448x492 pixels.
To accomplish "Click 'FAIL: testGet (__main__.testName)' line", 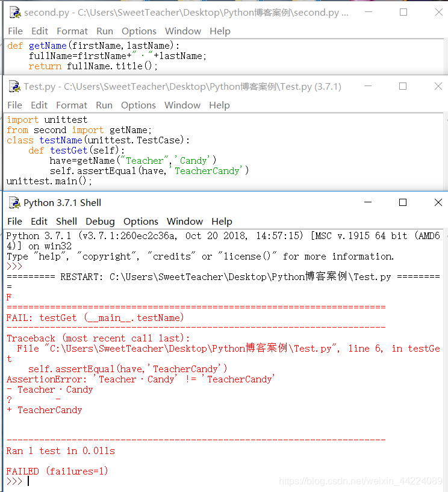I will 95,318.
